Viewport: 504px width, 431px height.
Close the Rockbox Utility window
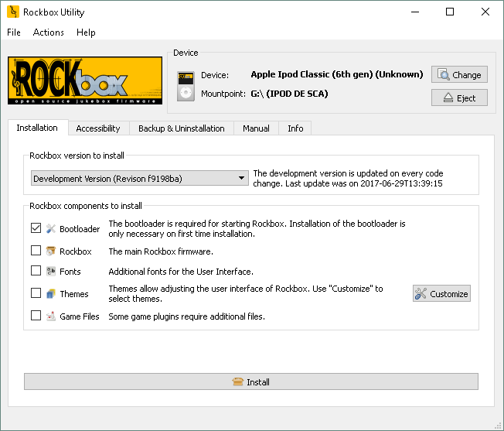click(485, 12)
